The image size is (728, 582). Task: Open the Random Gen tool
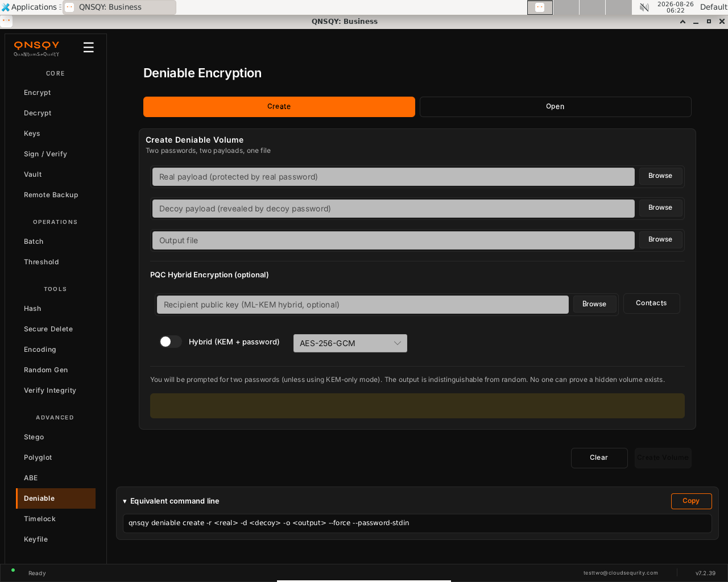56,370
